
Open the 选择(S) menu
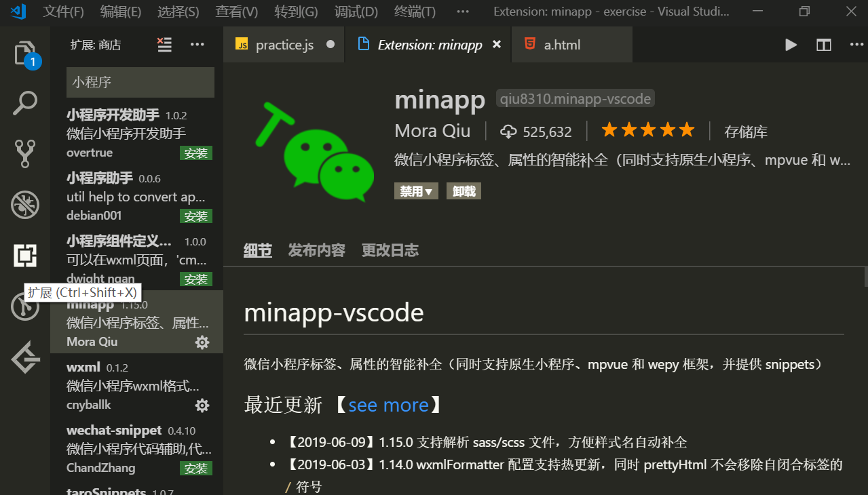tap(178, 12)
